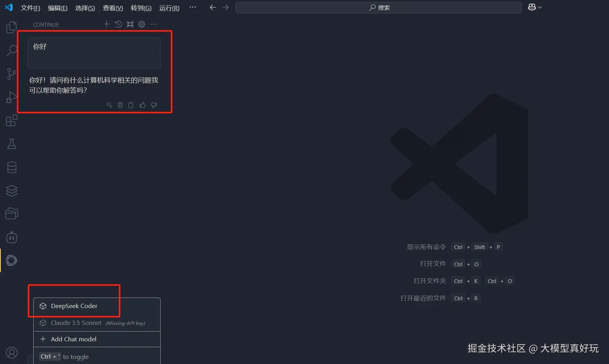
Task: Open the 运行(R) menu
Action: click(x=169, y=8)
